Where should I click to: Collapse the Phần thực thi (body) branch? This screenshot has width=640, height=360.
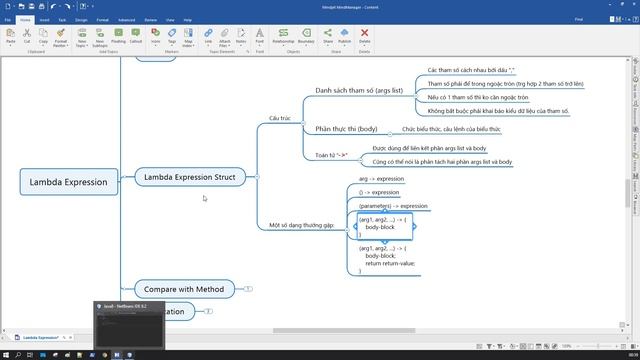pyautogui.click(x=390, y=134)
